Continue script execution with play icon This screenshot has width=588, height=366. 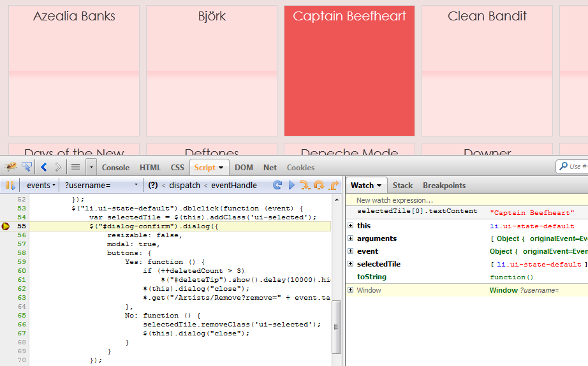coord(291,185)
